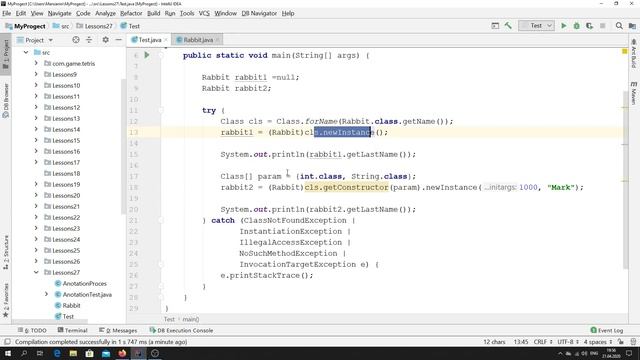Click caret position 13:45 in status bar
The image size is (640, 360).
pos(521,342)
